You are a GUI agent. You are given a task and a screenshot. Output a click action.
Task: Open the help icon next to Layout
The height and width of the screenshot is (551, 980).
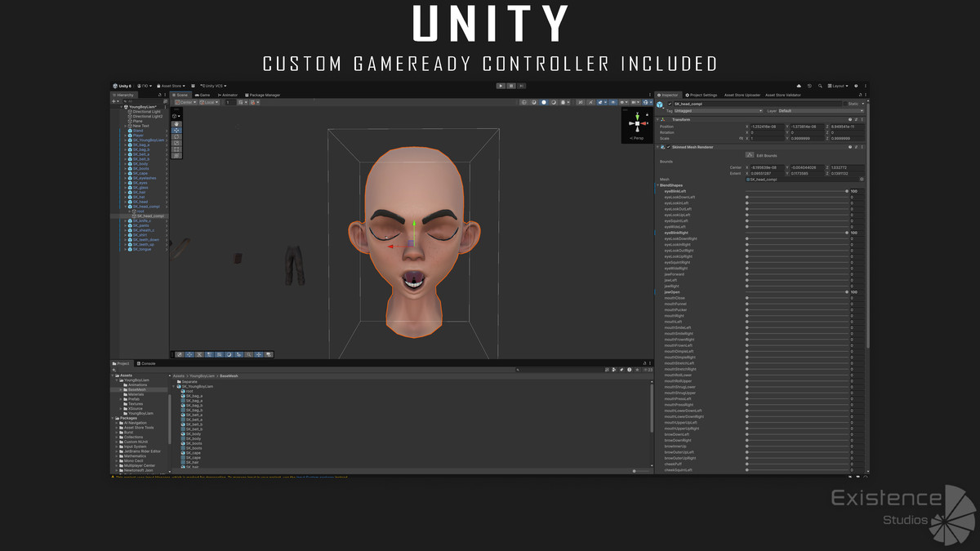click(856, 86)
